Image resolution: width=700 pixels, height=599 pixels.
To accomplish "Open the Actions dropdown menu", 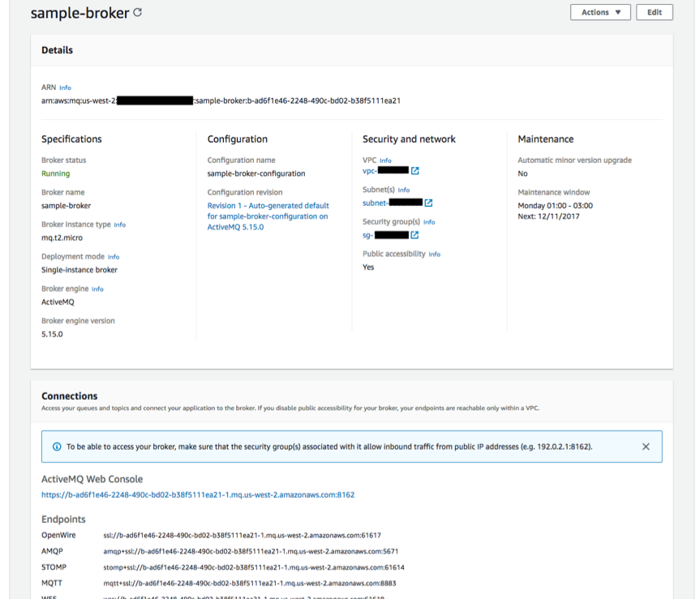I will (600, 12).
